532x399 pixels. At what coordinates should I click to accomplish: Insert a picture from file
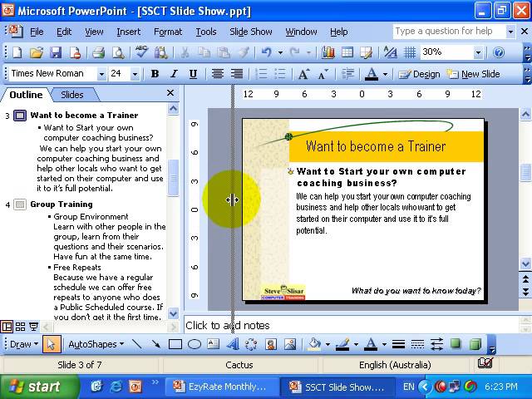point(290,344)
